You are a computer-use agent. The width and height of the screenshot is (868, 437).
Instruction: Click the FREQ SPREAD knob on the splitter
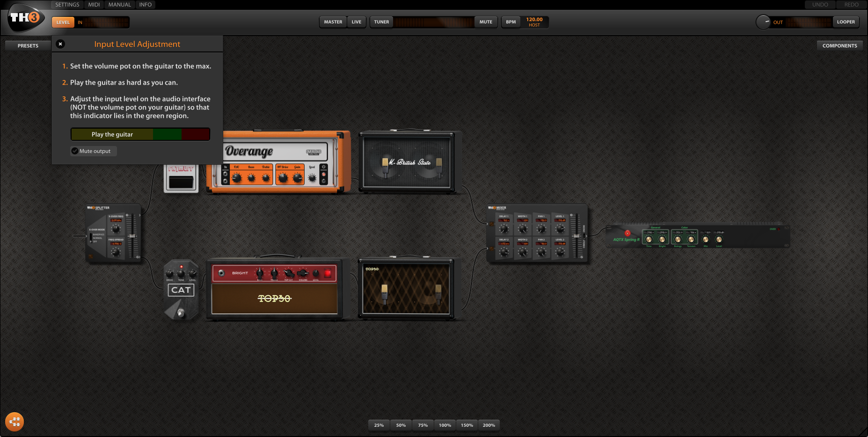[x=116, y=252]
